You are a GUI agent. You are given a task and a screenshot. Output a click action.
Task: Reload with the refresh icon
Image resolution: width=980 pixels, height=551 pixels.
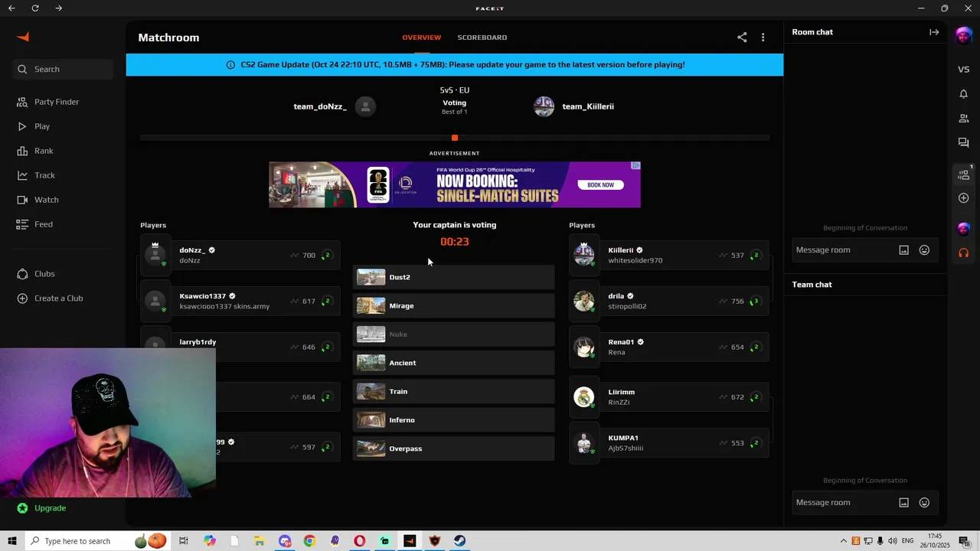click(x=35, y=8)
